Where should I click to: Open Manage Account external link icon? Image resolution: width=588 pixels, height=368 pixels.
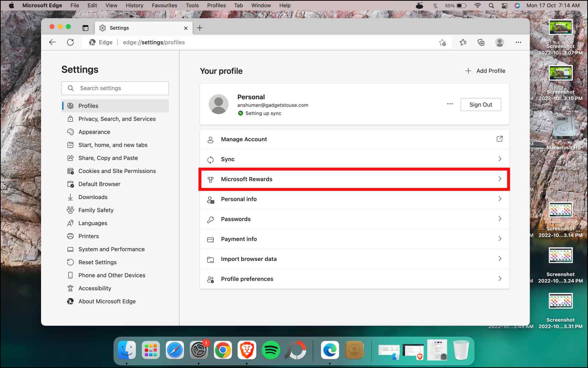pyautogui.click(x=499, y=139)
